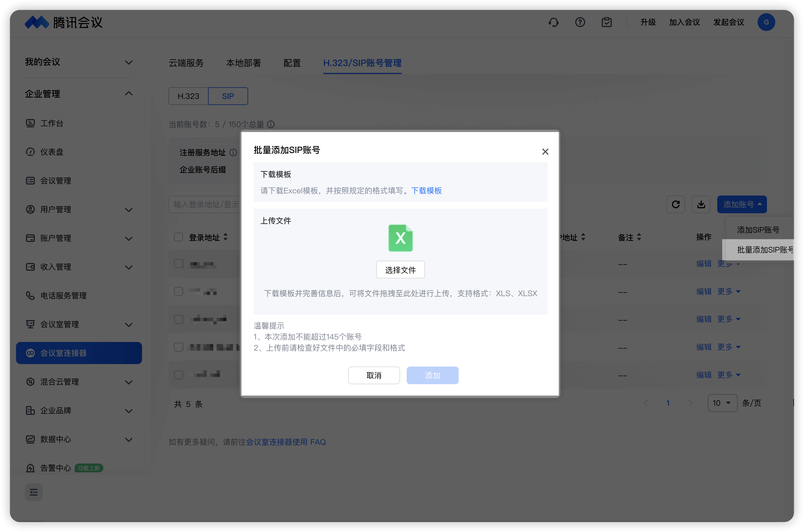Click the Tencent Meeting logo
Image resolution: width=804 pixels, height=532 pixels.
click(64, 22)
